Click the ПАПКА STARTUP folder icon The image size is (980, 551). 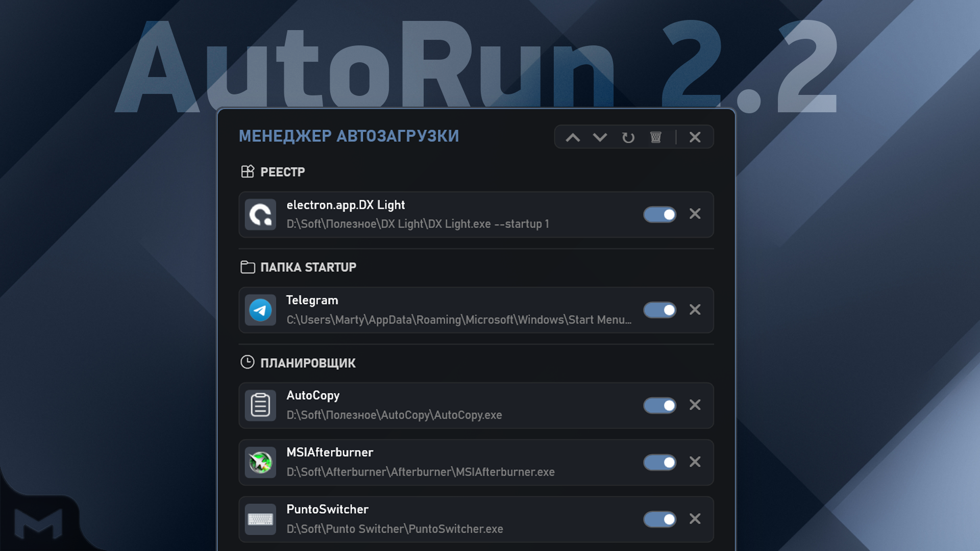coord(248,267)
